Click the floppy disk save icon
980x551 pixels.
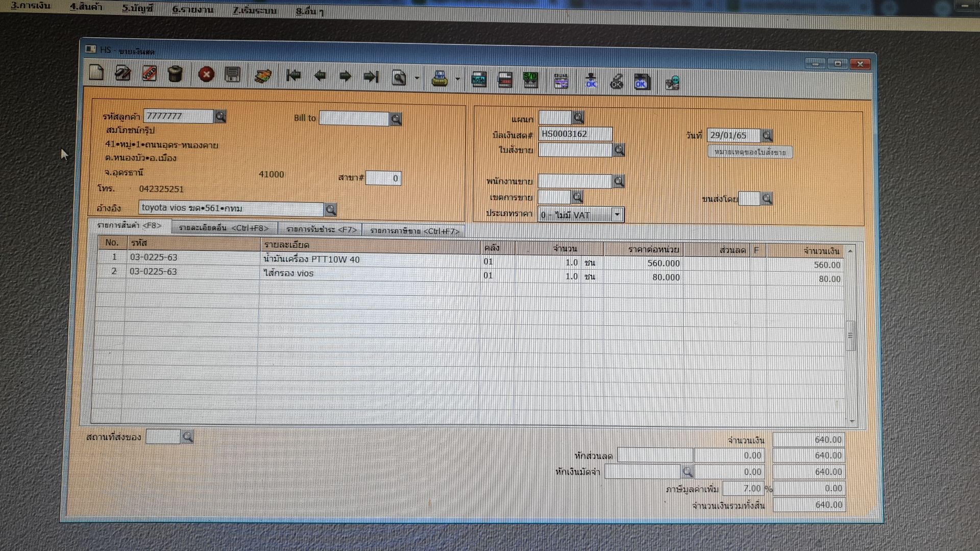232,75
